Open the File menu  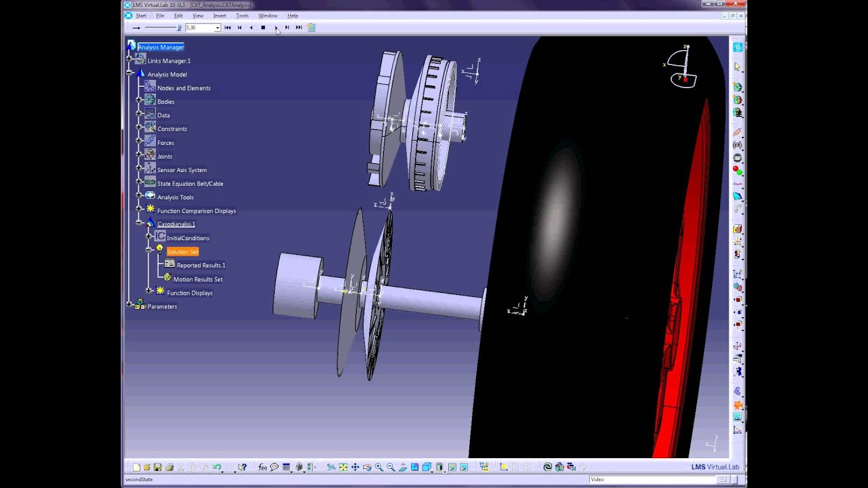tap(160, 16)
